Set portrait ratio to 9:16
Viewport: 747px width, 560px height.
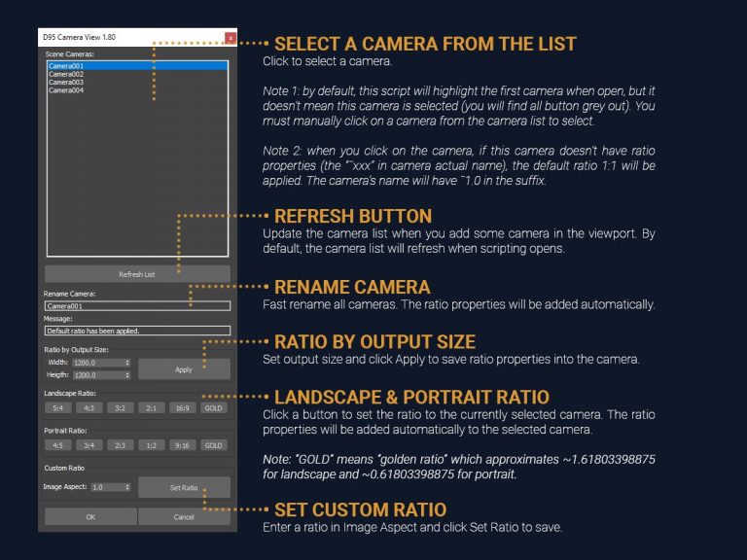coord(183,445)
